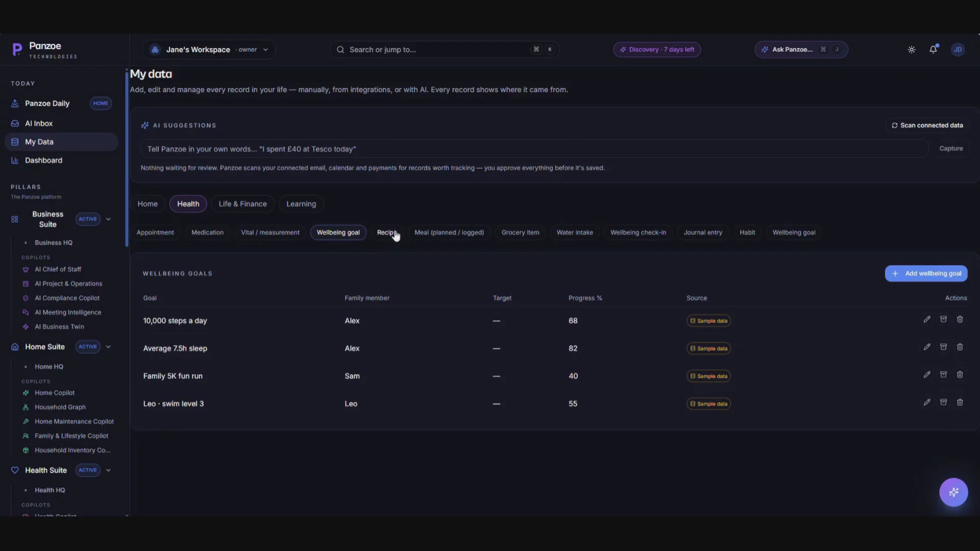Collapse the Business Suite section
The image size is (980, 551).
(108, 219)
